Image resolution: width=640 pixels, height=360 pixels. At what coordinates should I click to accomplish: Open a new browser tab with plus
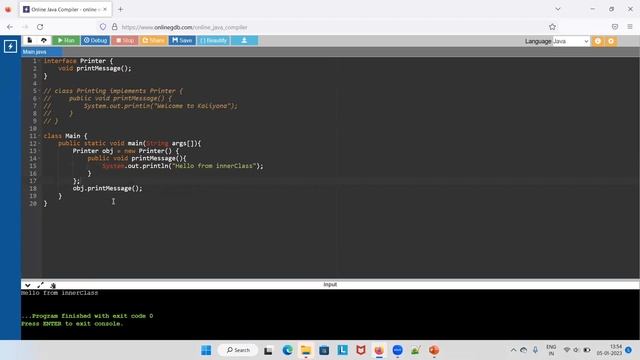click(x=120, y=9)
